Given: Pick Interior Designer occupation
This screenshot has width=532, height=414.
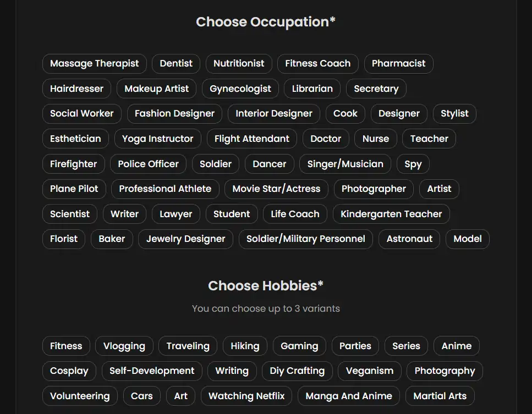Looking at the screenshot, I should point(274,114).
